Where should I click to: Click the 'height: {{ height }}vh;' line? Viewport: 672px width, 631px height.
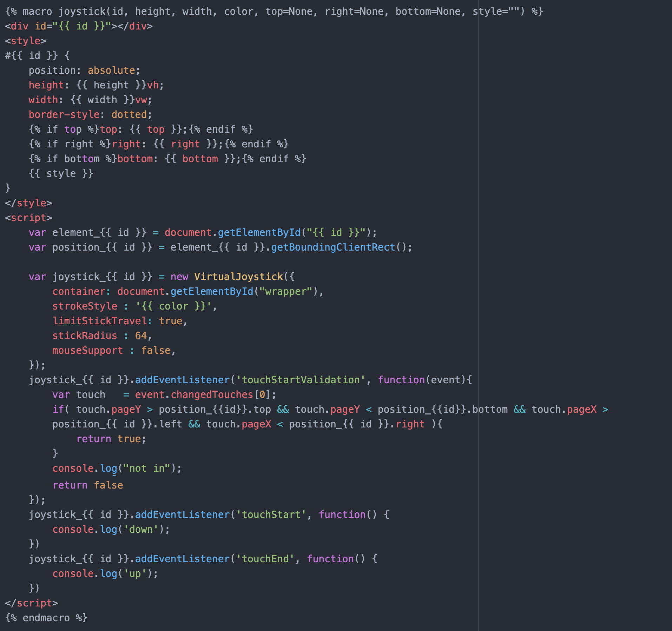pos(96,85)
